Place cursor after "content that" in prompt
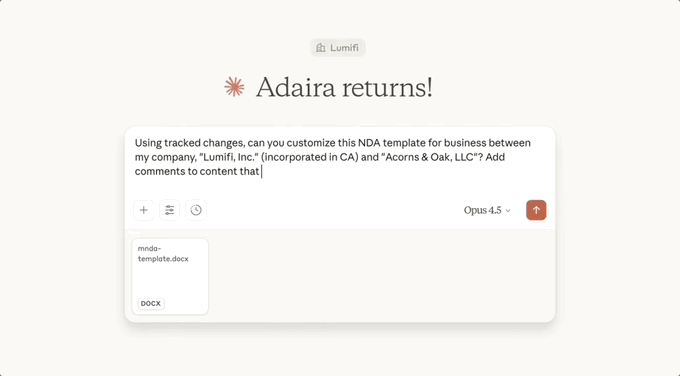Viewport: 680px width, 376px height. pyautogui.click(x=261, y=171)
